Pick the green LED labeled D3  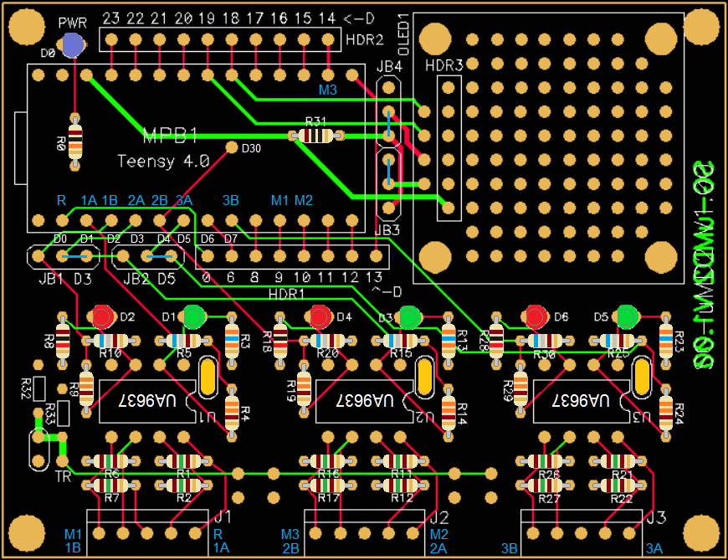tap(410, 317)
